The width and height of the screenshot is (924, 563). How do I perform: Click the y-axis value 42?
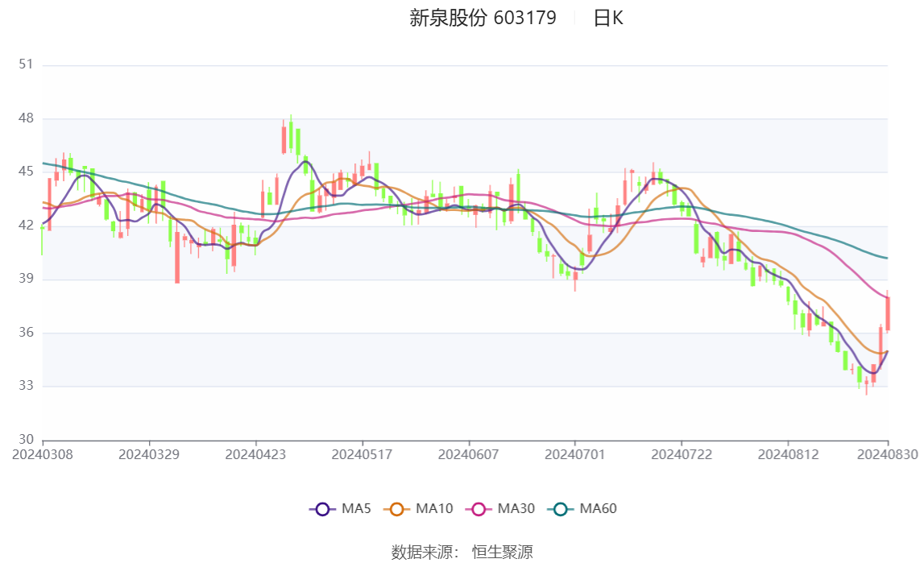click(26, 225)
